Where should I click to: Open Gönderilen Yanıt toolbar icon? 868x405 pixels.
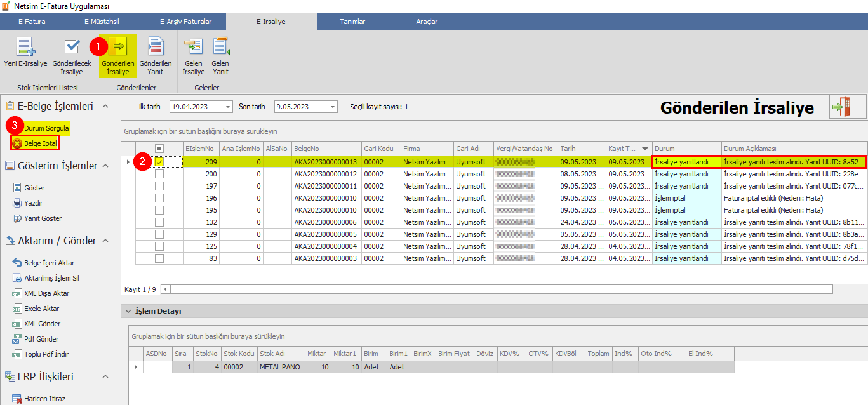coord(156,56)
